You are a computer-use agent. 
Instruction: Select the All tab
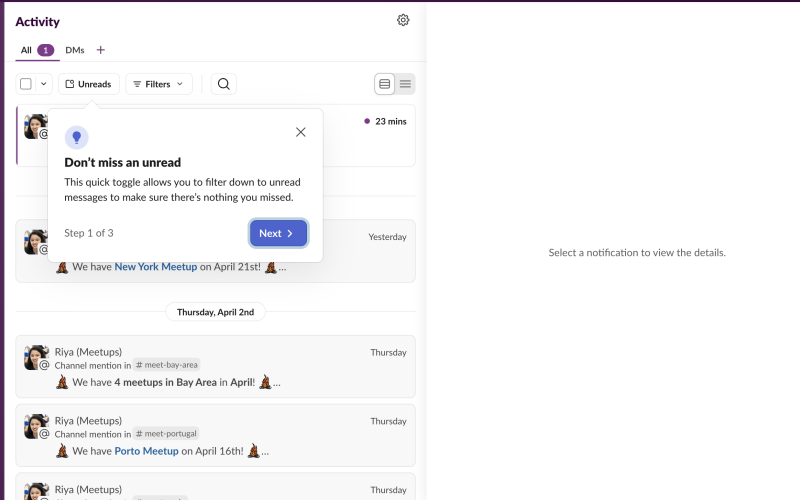click(x=27, y=50)
